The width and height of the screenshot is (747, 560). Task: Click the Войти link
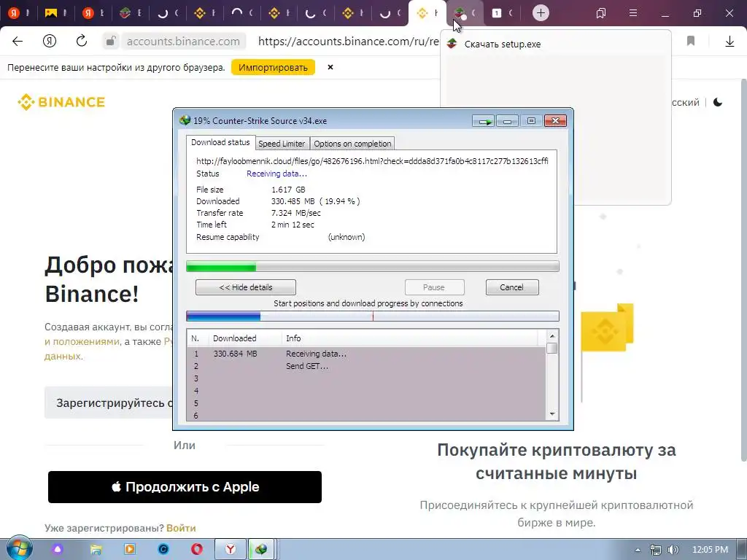181,528
